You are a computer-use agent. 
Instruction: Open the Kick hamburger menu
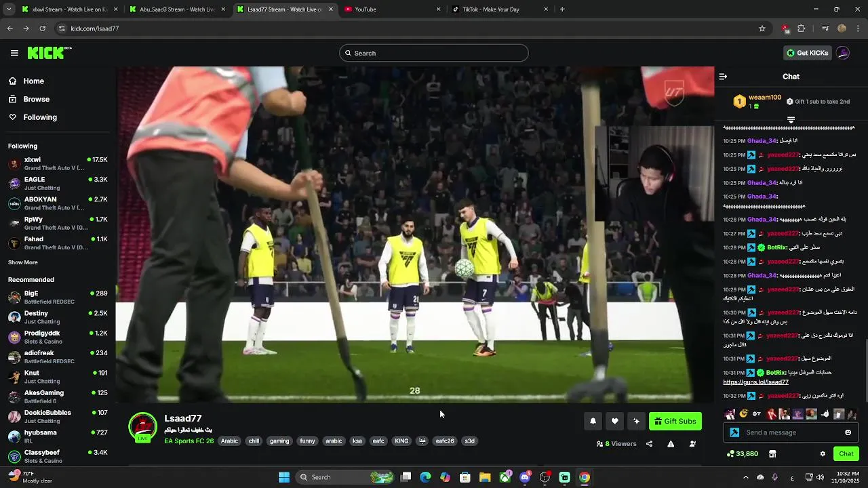pyautogui.click(x=14, y=53)
